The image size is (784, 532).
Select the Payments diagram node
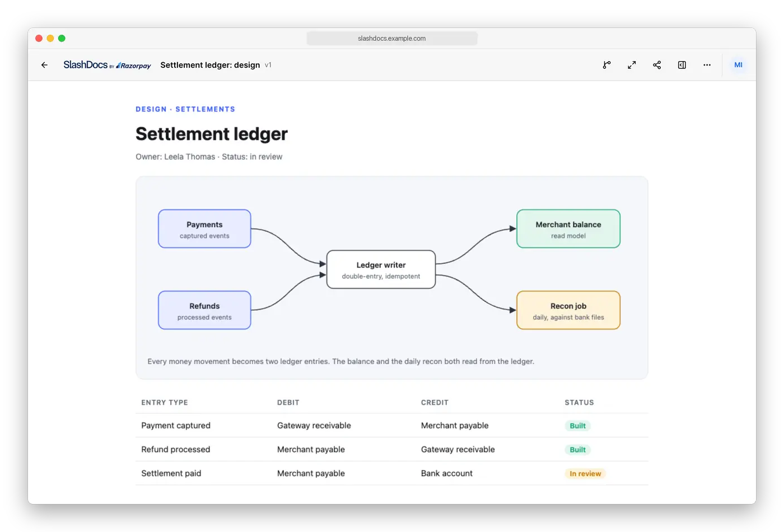(204, 229)
